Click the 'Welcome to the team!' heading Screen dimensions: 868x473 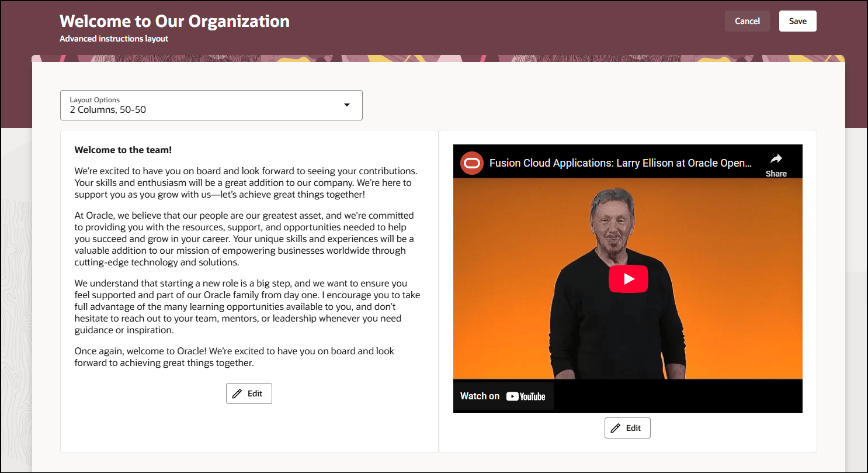[x=123, y=150]
